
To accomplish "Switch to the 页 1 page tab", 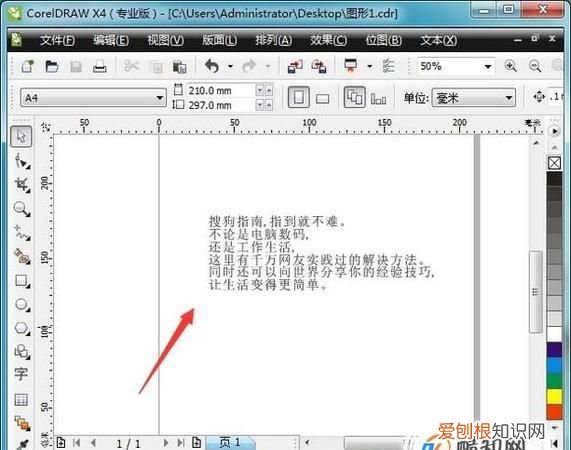I will click(x=230, y=443).
